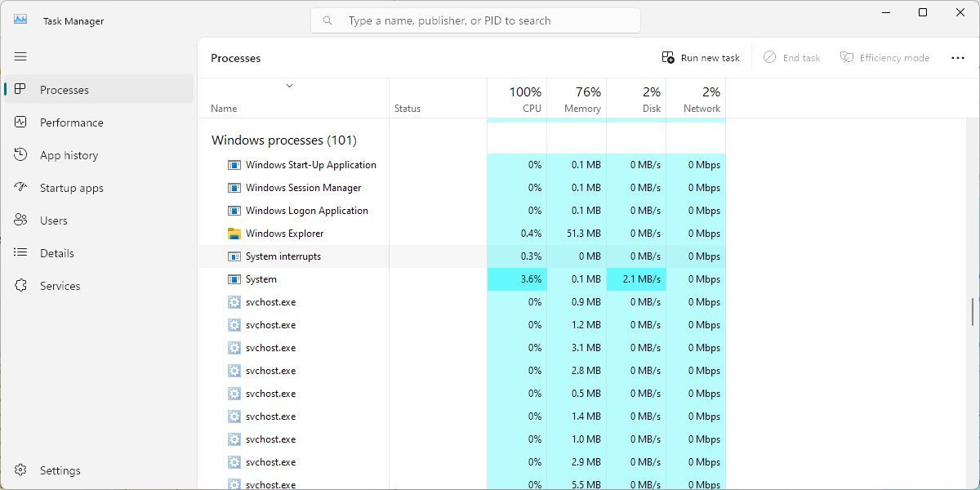Viewport: 980px width, 490px height.
Task: Open the Details view icon
Action: pos(20,253)
